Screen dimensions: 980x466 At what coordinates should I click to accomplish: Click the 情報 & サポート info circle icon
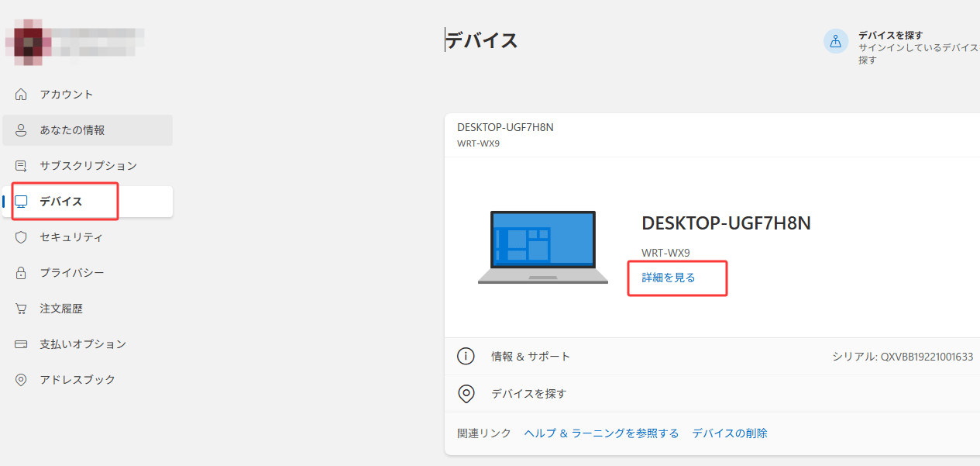tap(466, 355)
